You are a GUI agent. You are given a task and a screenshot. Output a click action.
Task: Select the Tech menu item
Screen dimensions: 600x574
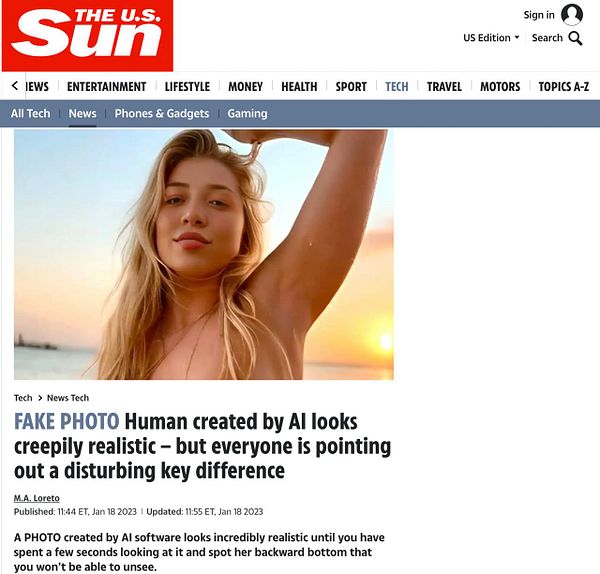(x=396, y=86)
